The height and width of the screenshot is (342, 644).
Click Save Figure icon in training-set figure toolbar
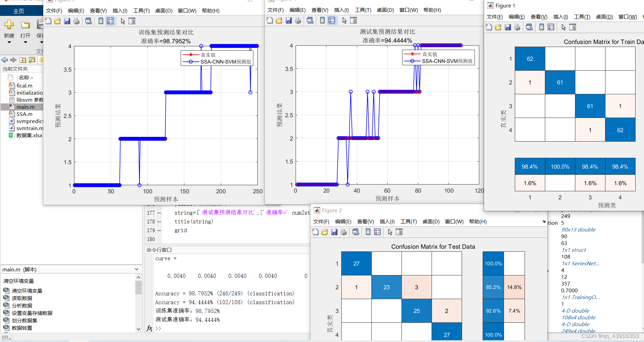coord(67,21)
